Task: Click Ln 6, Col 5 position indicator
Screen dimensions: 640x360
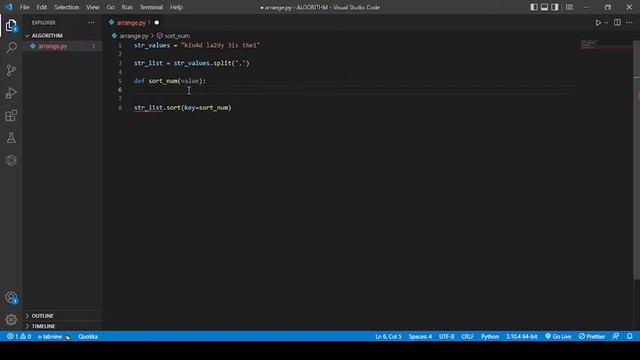Action: point(388,337)
